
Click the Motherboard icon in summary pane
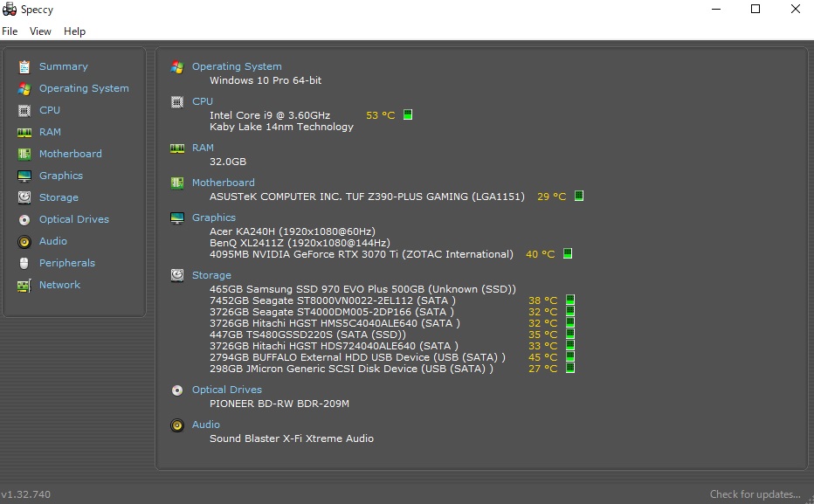click(177, 183)
